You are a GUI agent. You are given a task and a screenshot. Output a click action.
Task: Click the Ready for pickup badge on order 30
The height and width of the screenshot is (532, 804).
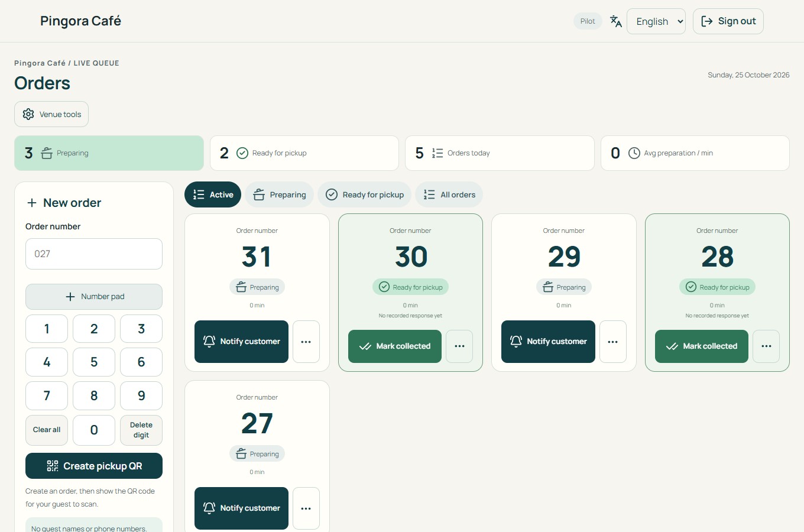tap(411, 287)
